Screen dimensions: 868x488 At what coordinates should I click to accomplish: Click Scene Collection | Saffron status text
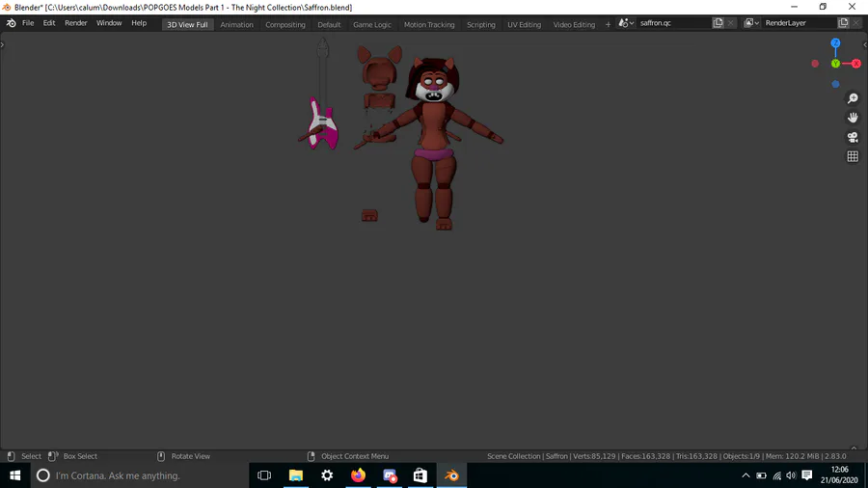coord(527,456)
